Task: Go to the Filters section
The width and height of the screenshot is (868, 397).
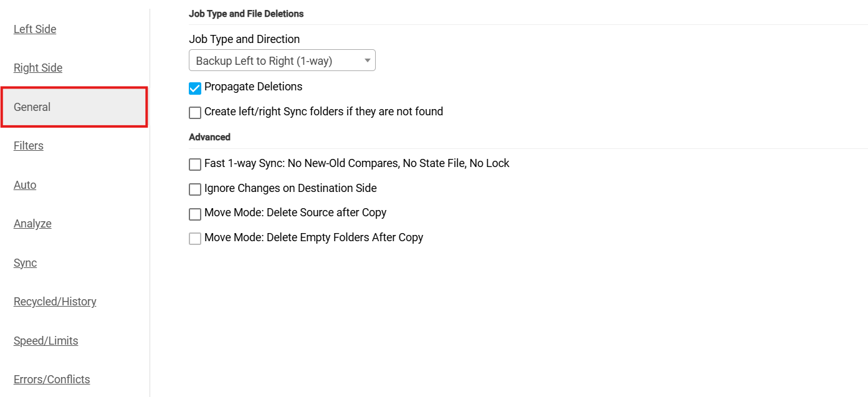Action: (29, 146)
